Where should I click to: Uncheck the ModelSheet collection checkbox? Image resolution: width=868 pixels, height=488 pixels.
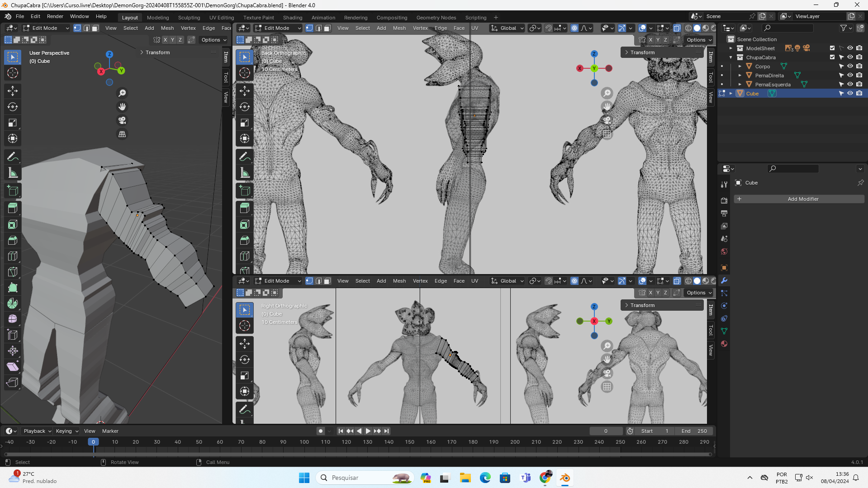832,48
